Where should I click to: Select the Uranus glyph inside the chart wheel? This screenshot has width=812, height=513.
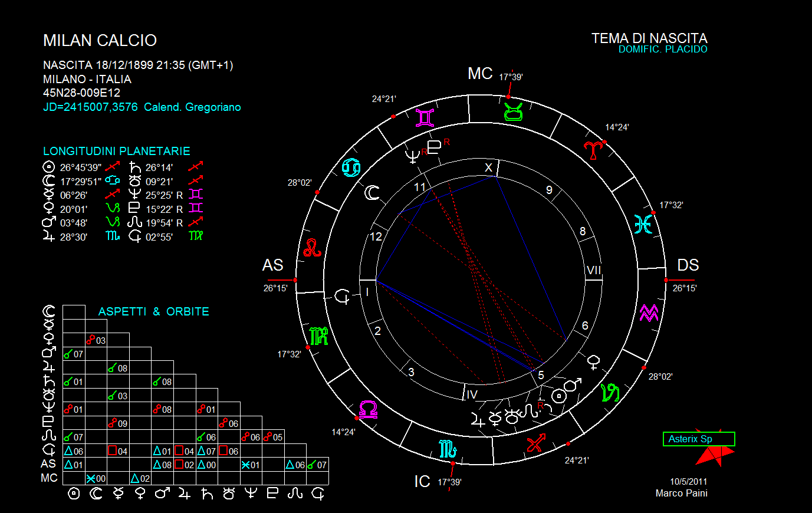point(512,417)
